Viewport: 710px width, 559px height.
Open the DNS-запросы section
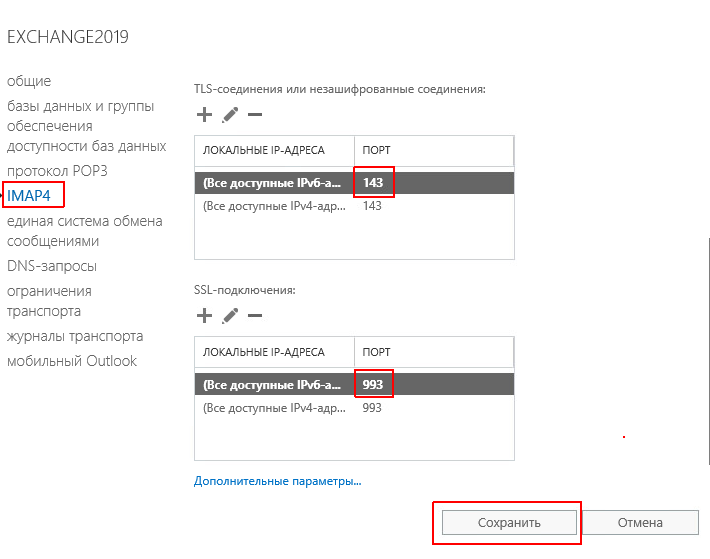[x=52, y=266]
